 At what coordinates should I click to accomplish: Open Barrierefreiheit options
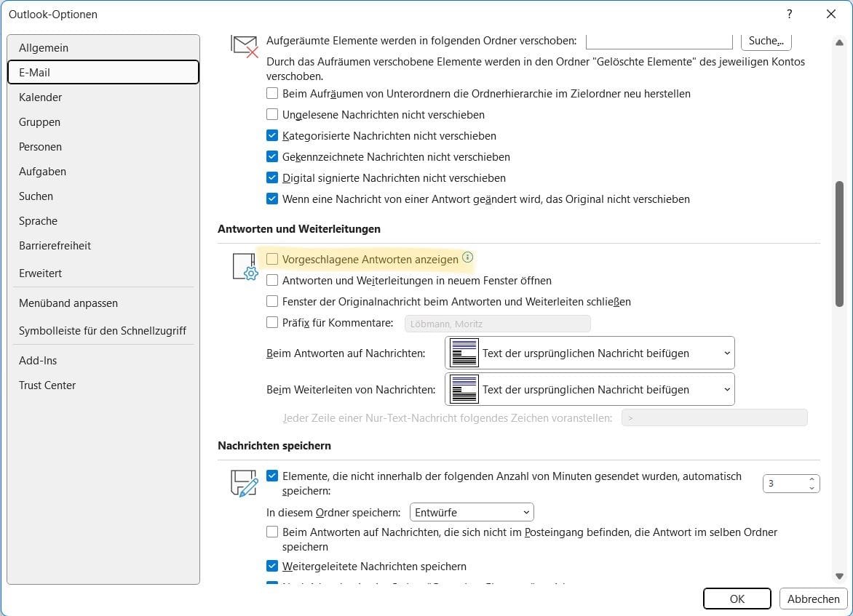click(103, 246)
